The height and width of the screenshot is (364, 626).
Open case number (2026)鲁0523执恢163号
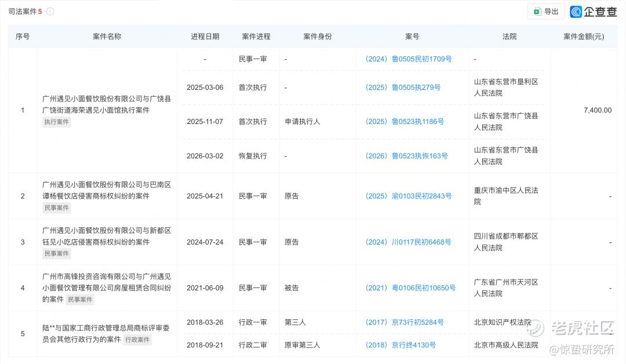[406, 156]
